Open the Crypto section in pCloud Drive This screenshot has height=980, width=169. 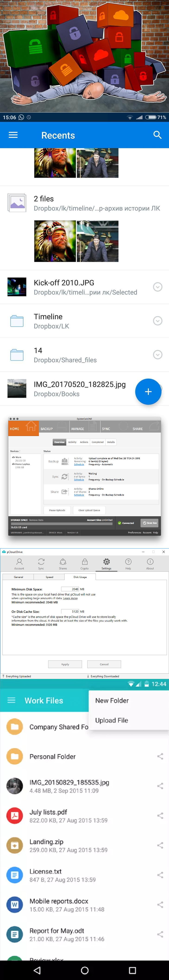pos(85,564)
